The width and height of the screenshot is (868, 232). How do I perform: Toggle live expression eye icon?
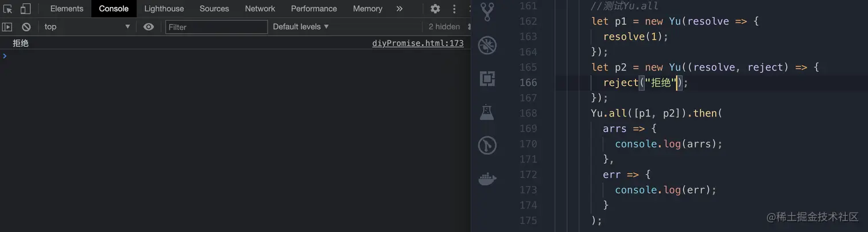coord(149,26)
